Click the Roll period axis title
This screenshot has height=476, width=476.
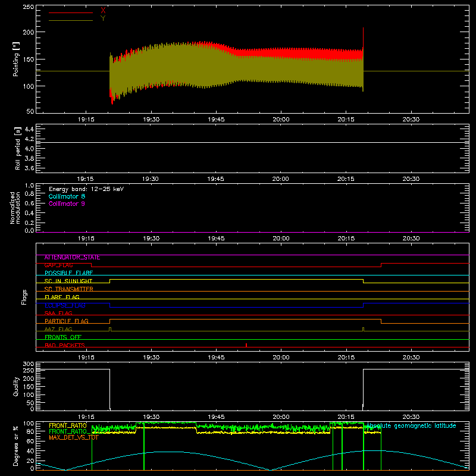[x=18, y=148]
